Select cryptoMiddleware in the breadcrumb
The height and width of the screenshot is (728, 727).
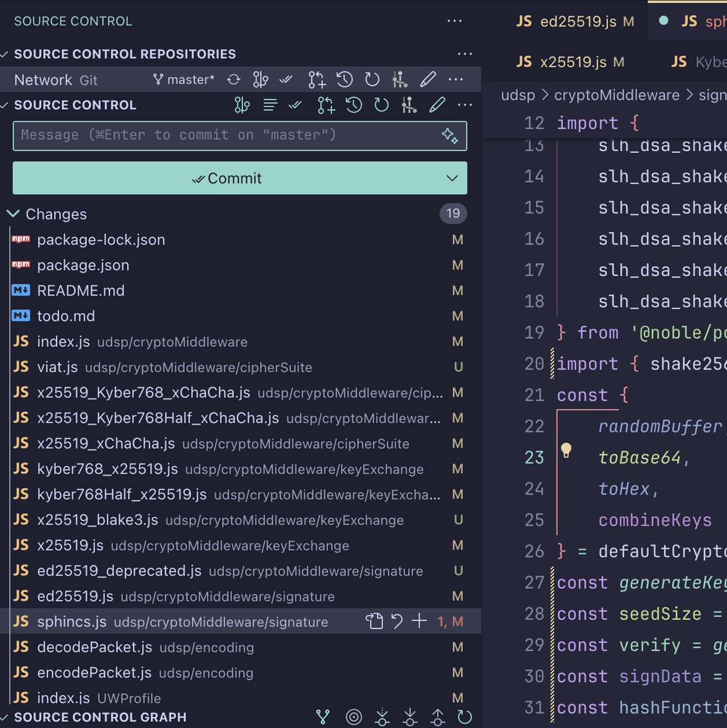(x=617, y=95)
